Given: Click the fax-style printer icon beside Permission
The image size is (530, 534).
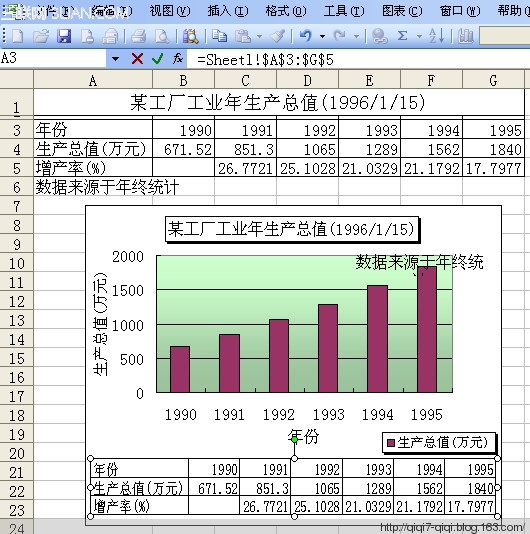Looking at the screenshot, I should [x=110, y=36].
